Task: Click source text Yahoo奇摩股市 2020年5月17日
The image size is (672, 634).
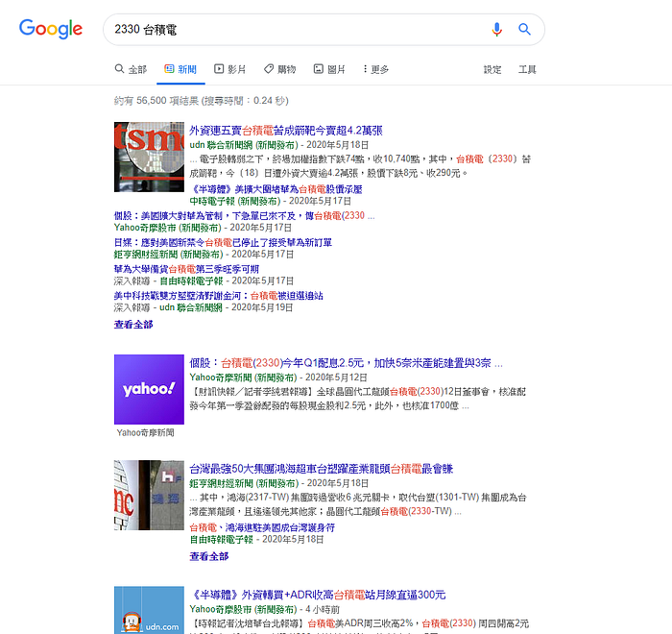Action: pos(203,228)
